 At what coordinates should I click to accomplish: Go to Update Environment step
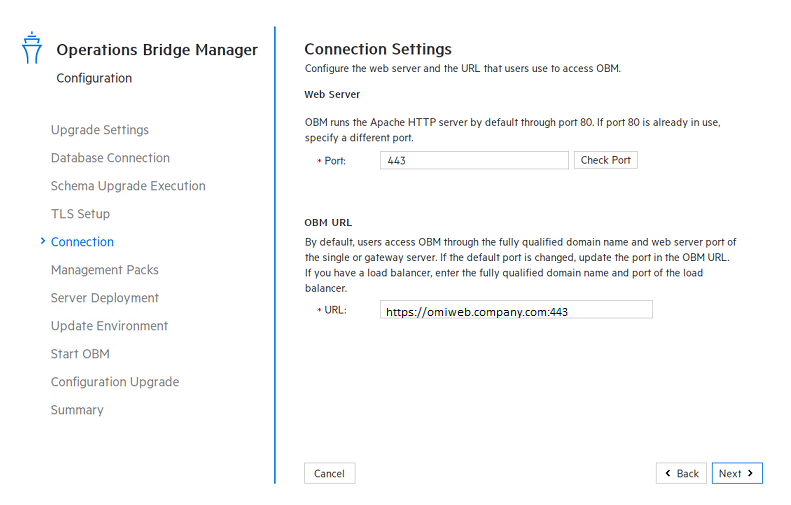click(x=109, y=326)
